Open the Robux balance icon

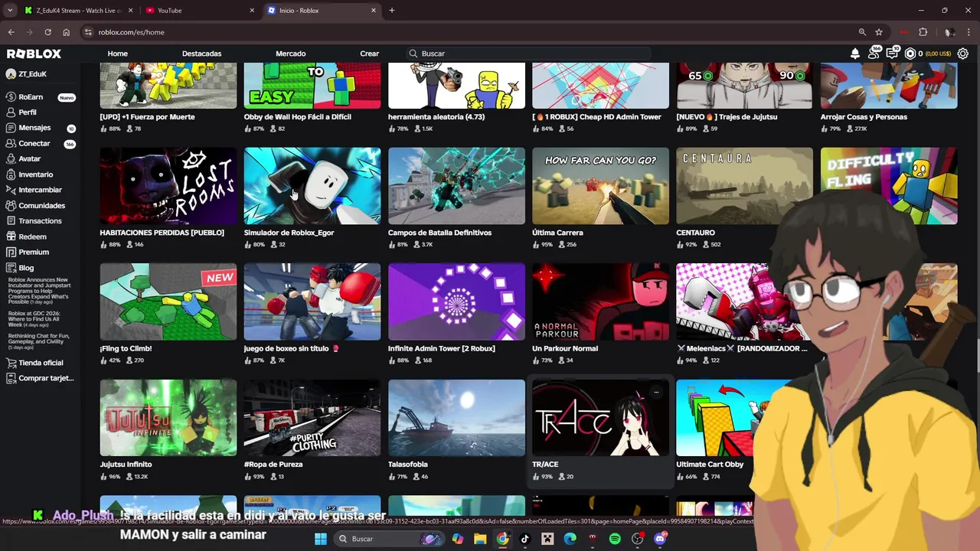point(910,54)
